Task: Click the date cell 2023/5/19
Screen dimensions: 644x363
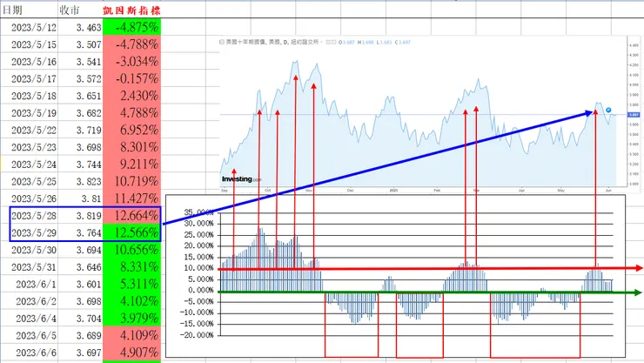Action: click(29, 113)
